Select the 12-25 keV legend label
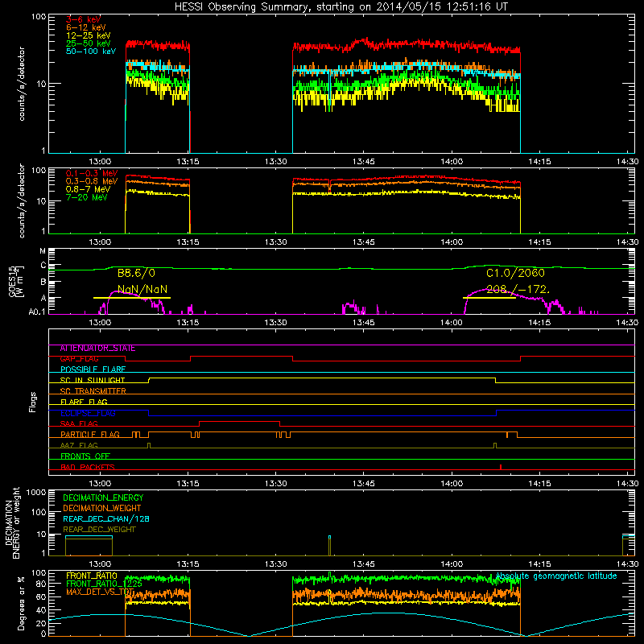Viewport: 644px width, 644px height. pyautogui.click(x=88, y=35)
